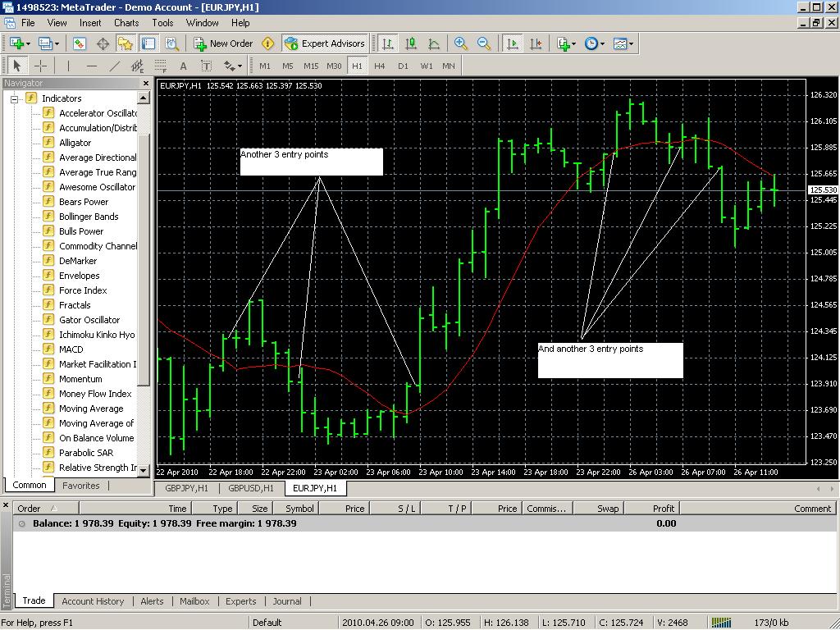The height and width of the screenshot is (630, 840).
Task: Close the Navigator panel
Action: 146,83
